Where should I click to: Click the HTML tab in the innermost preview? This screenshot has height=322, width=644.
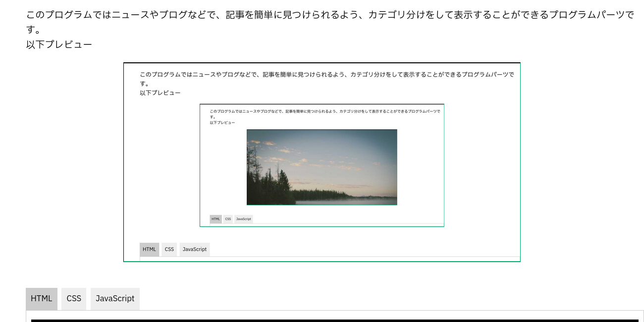[215, 219]
